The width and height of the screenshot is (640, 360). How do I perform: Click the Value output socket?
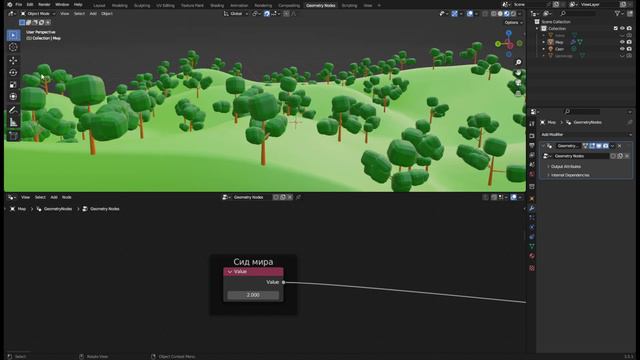(284, 282)
